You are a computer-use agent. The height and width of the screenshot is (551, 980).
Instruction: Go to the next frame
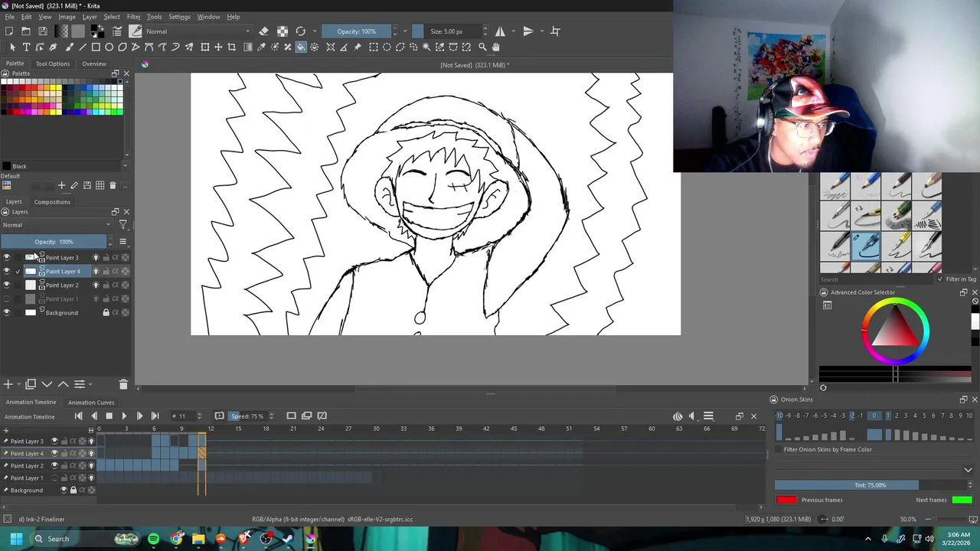pyautogui.click(x=139, y=416)
